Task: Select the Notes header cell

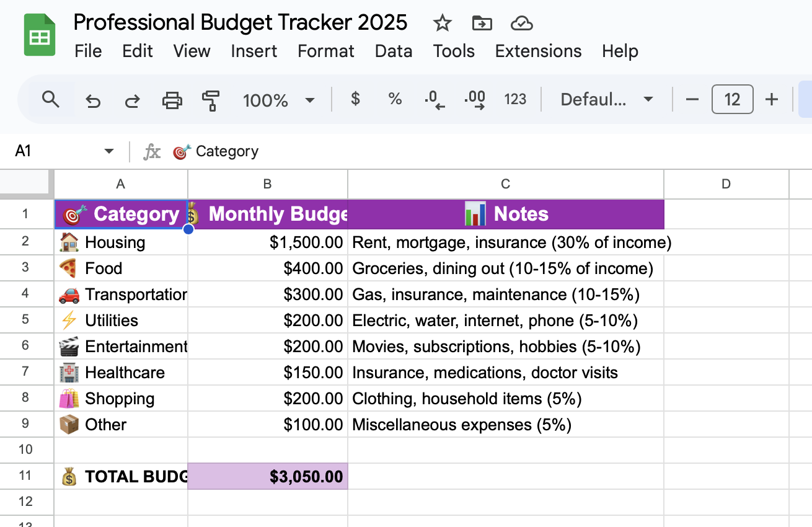Action: pyautogui.click(x=506, y=214)
